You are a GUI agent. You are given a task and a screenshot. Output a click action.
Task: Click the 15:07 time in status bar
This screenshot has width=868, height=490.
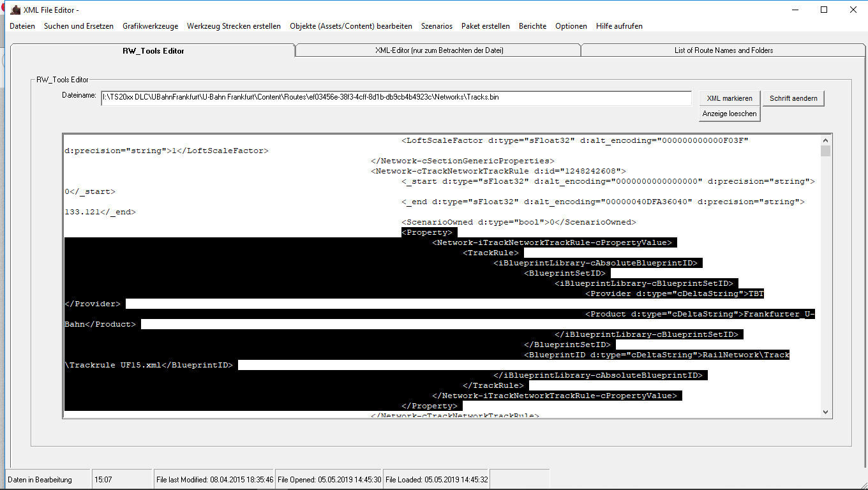pyautogui.click(x=123, y=479)
